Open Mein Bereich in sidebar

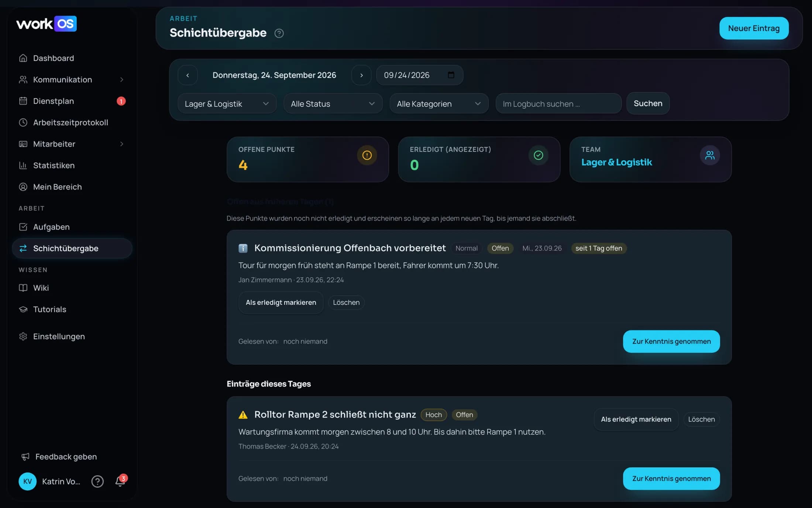72,187
